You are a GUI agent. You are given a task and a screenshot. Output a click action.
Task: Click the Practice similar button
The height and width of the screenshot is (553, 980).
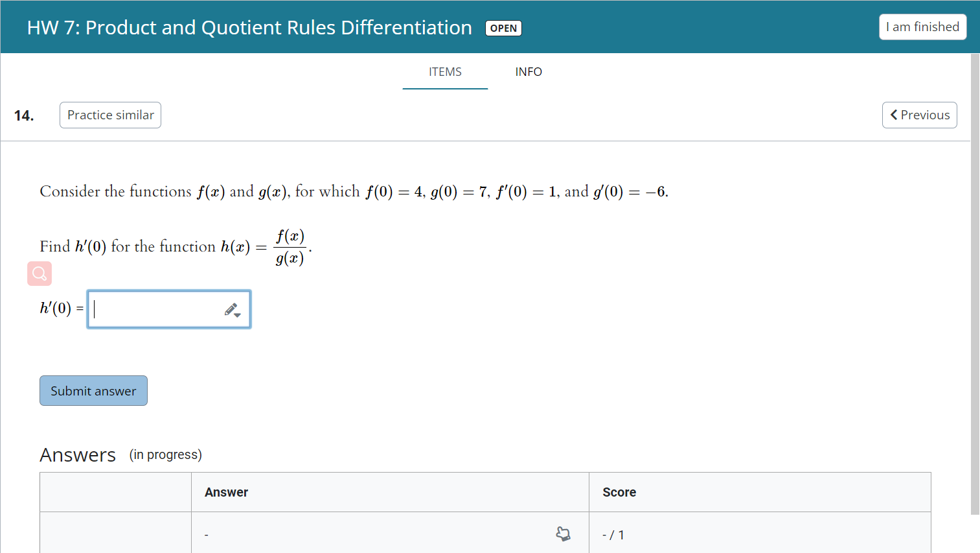tap(110, 115)
